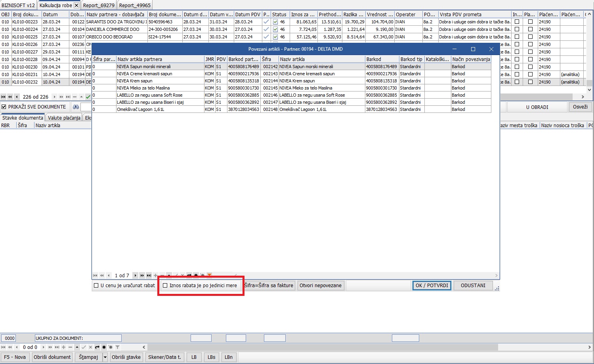Click the Osveži refresh button

(580, 107)
